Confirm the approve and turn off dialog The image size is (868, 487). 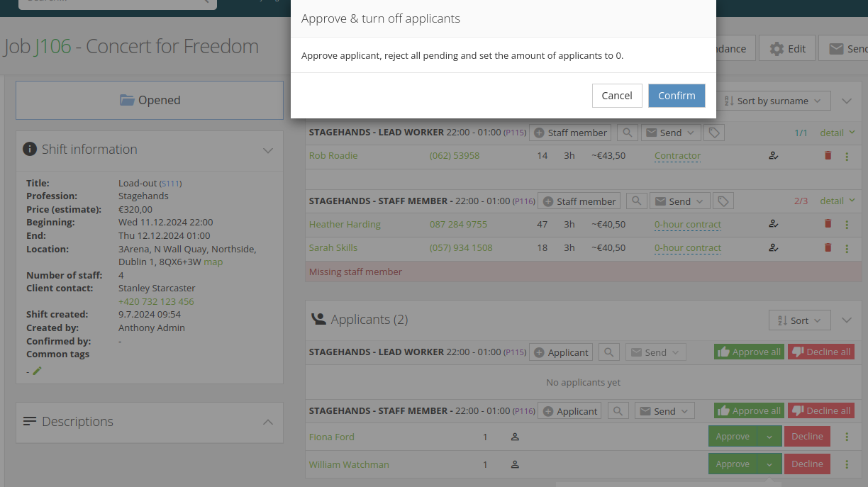click(676, 96)
